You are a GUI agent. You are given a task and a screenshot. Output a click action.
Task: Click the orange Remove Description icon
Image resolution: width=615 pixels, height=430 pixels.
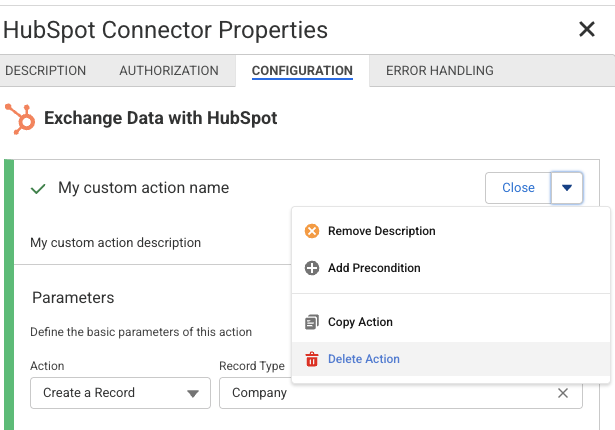pyautogui.click(x=312, y=231)
